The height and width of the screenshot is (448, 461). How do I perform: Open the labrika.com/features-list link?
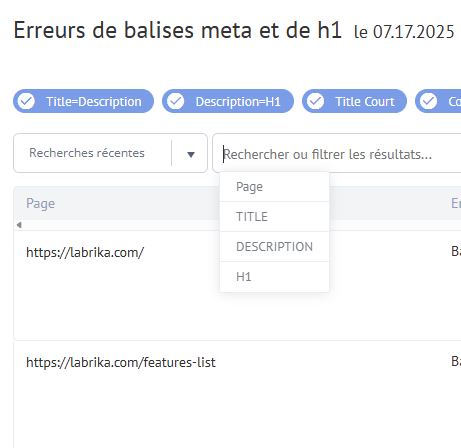pos(121,362)
